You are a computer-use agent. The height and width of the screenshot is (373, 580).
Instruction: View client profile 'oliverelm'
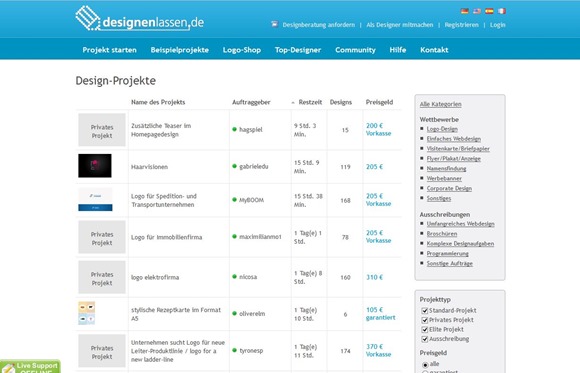252,314
